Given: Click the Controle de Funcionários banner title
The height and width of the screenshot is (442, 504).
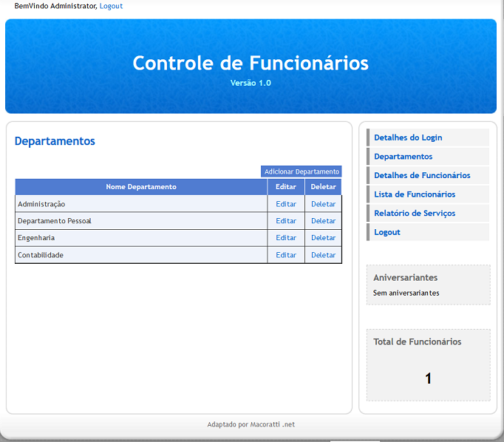Looking at the screenshot, I should [251, 63].
